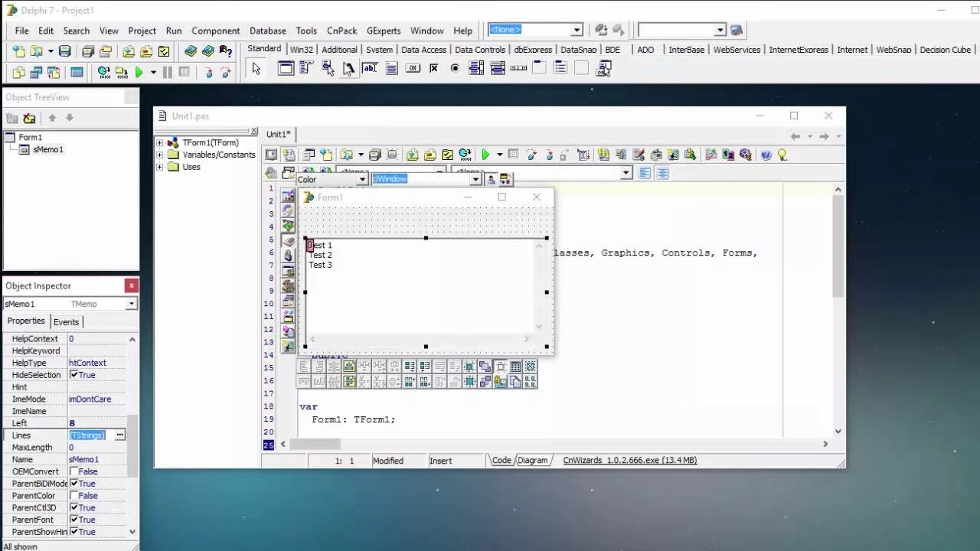This screenshot has height=551, width=980.
Task: Switch to the Events tab in Object Inspector
Action: click(x=66, y=321)
